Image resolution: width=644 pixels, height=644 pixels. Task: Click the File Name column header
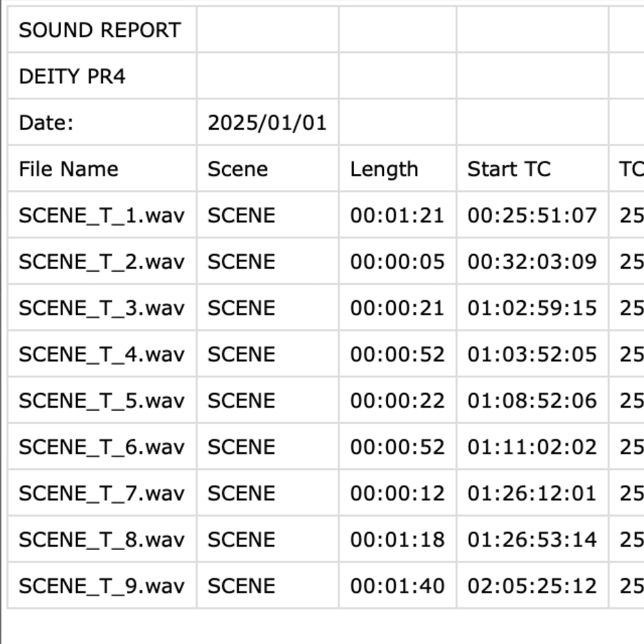[69, 169]
